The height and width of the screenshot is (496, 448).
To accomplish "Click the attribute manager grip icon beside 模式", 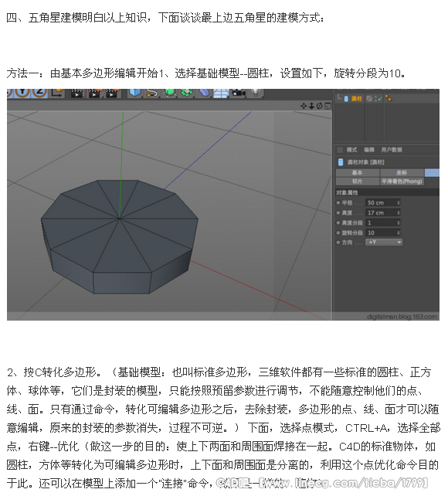I will (x=340, y=150).
